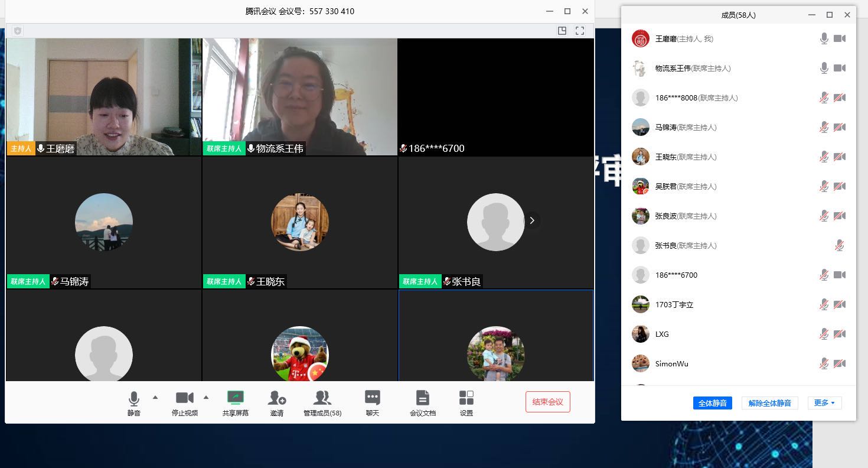
Task: Click the red End Meeting button
Action: 548,402
